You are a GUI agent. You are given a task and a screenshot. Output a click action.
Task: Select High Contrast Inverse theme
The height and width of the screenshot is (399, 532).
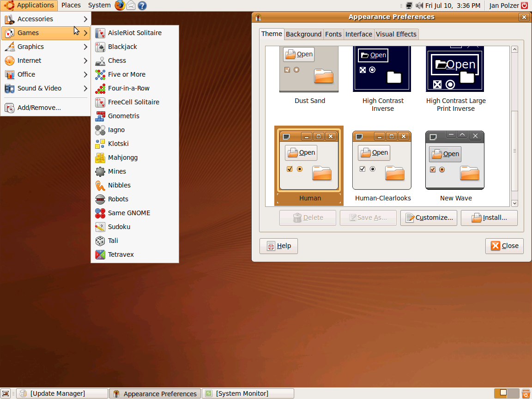382,79
